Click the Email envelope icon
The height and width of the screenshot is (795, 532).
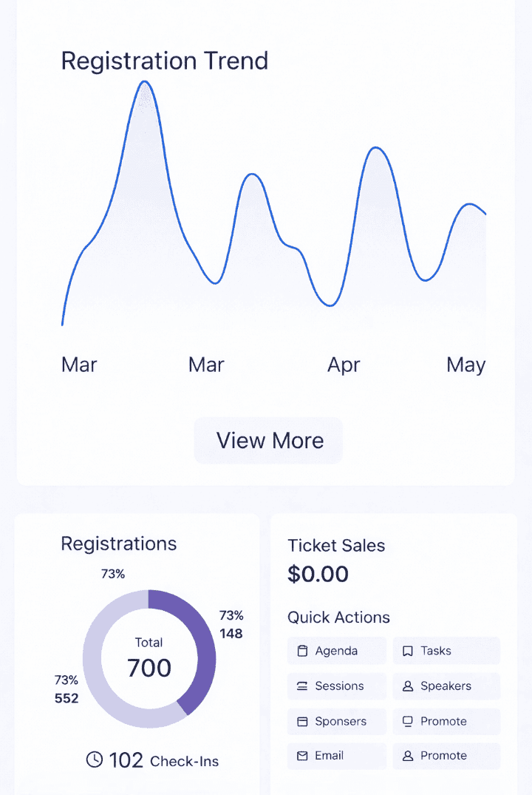[x=301, y=756]
